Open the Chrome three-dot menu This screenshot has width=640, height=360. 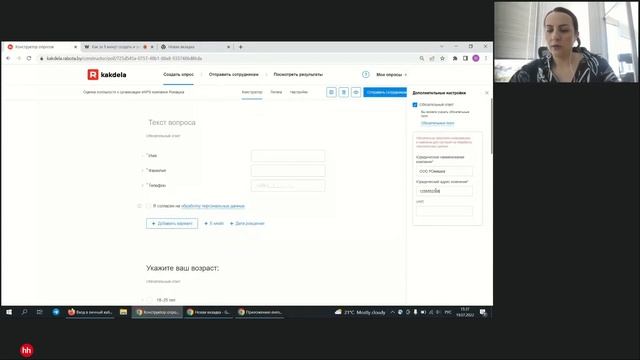[486, 58]
